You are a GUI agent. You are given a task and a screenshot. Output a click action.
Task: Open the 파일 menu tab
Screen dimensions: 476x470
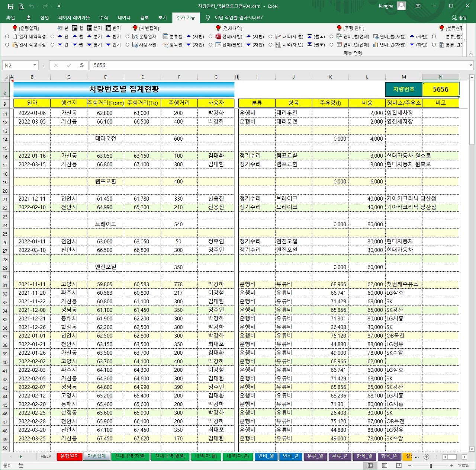point(11,17)
